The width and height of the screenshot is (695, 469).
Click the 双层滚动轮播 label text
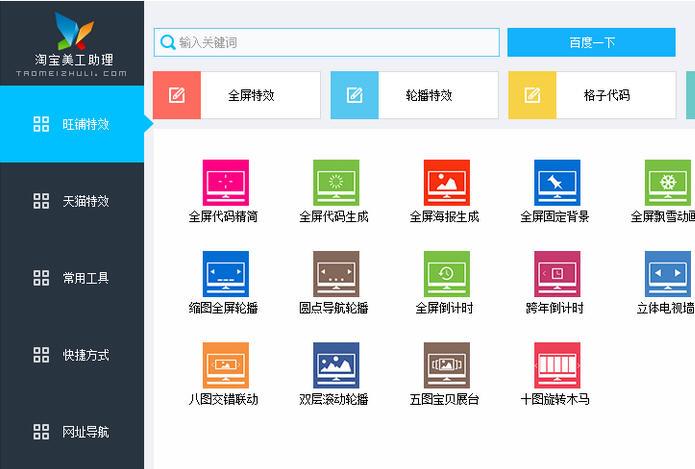[334, 399]
